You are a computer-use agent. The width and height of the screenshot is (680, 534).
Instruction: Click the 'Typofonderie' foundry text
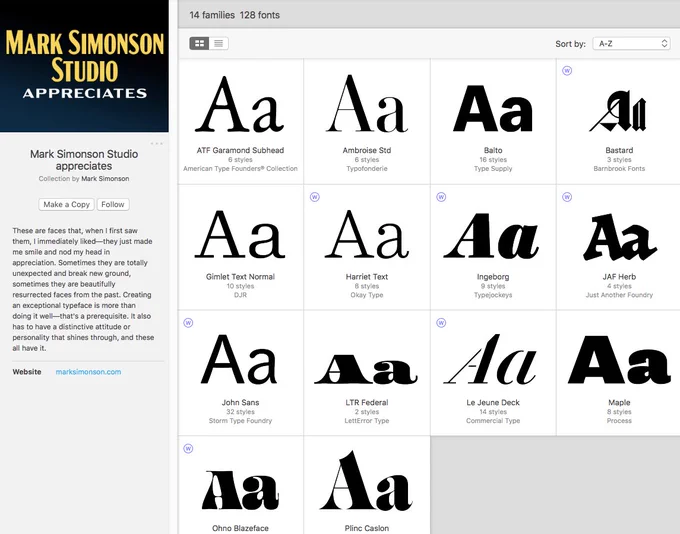click(367, 168)
